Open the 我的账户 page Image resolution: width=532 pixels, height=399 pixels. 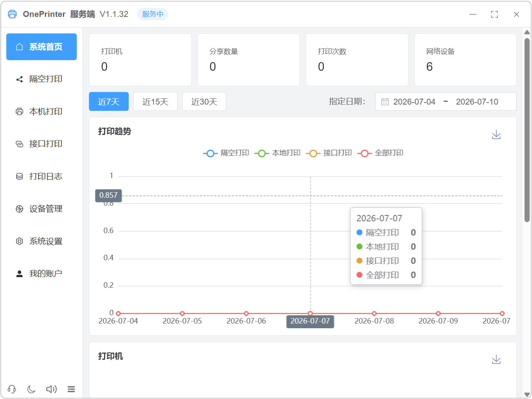pos(41,274)
